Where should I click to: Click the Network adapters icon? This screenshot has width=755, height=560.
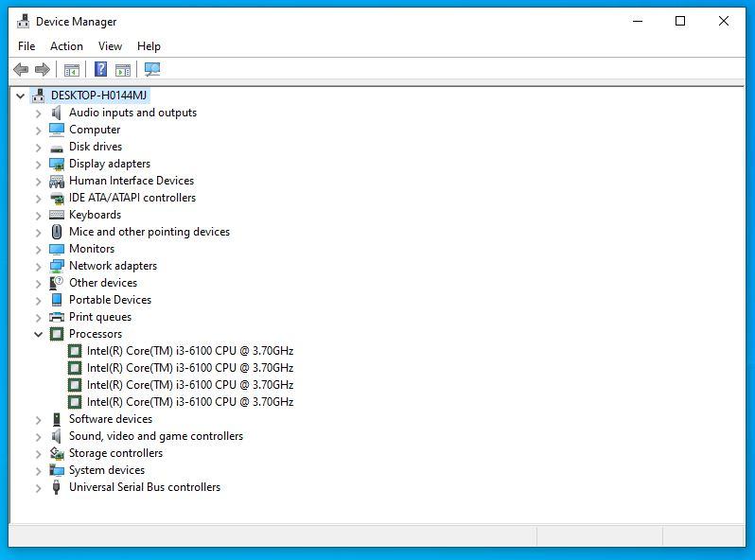click(57, 266)
